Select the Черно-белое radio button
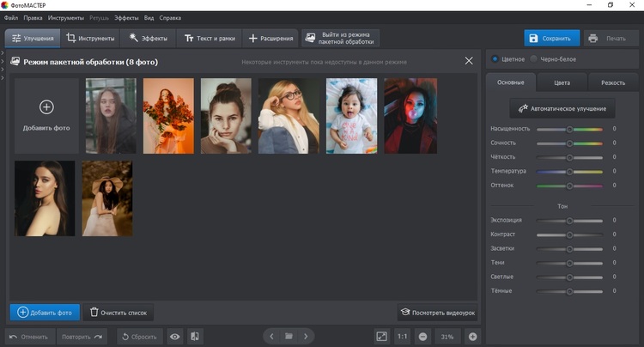Image resolution: width=644 pixels, height=347 pixels. [534, 59]
